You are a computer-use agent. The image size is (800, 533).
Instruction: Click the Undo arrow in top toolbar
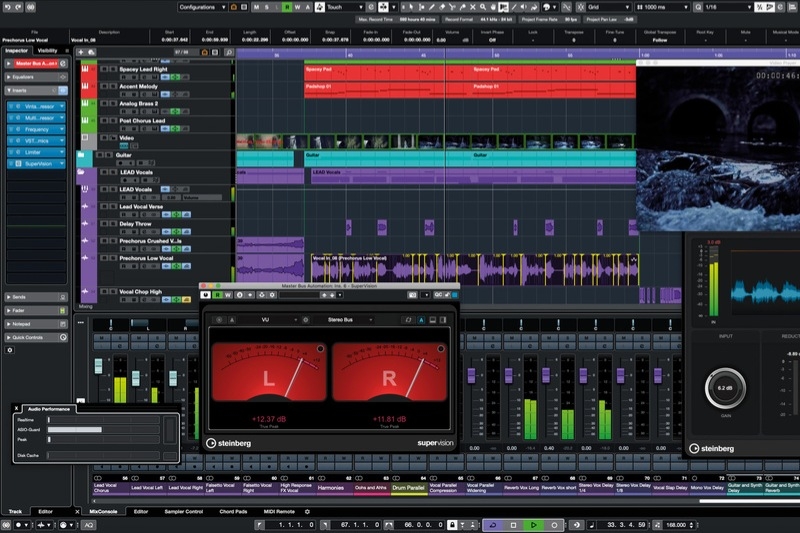[7, 7]
